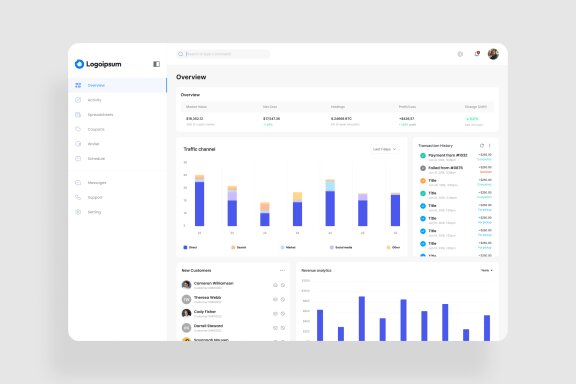Click the Social media legend color swatch

pyautogui.click(x=332, y=247)
